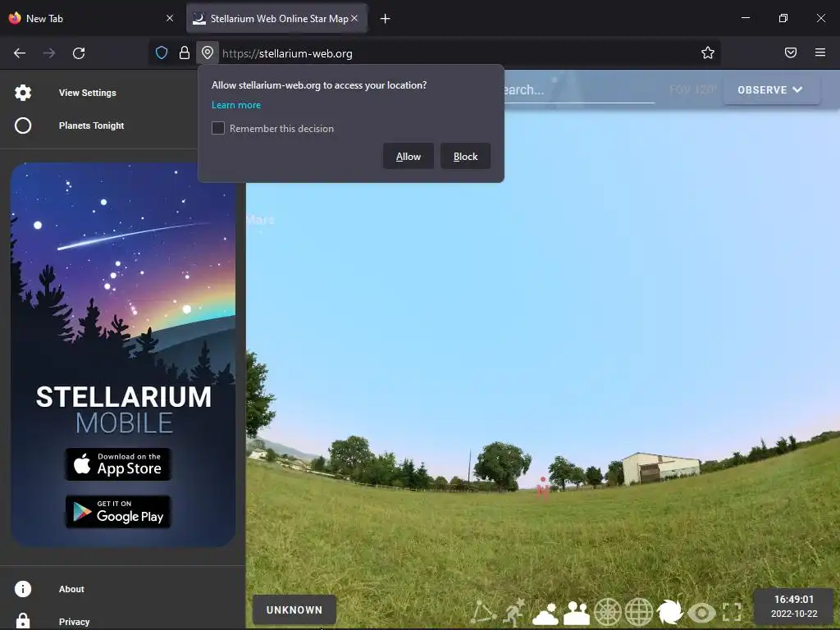
Task: Open the Firefox application menu
Action: tap(820, 52)
